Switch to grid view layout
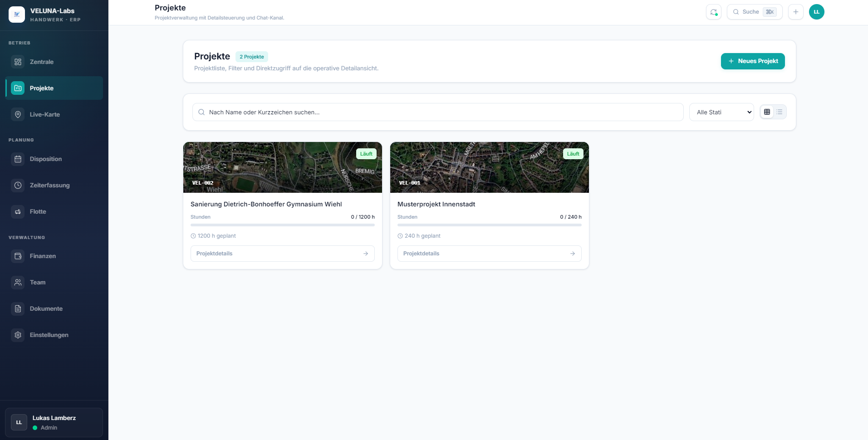Viewport: 868px width, 440px height. click(x=767, y=112)
